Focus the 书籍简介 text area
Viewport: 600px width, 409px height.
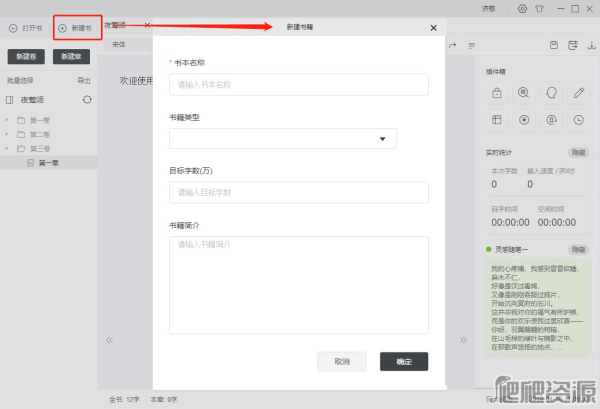[x=299, y=285]
